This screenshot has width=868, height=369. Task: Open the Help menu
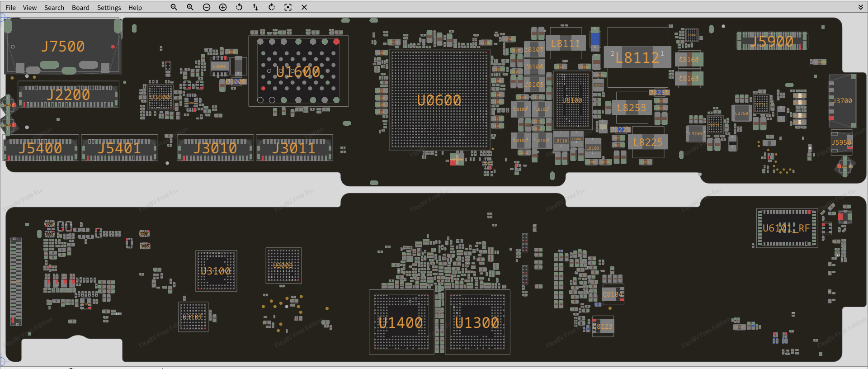click(x=135, y=8)
